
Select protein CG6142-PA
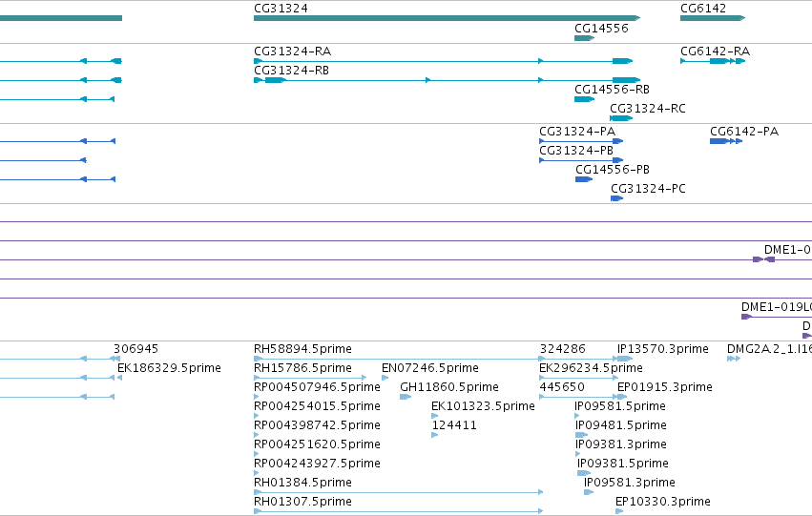point(726,141)
